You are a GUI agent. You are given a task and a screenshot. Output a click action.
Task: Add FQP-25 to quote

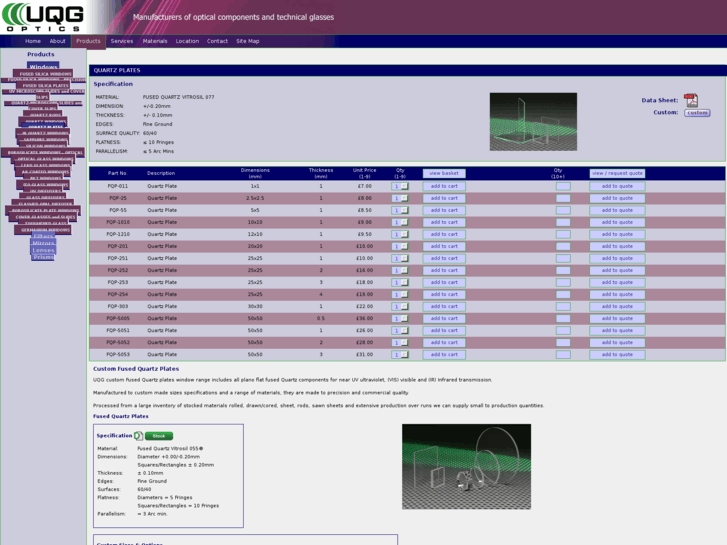tap(617, 199)
